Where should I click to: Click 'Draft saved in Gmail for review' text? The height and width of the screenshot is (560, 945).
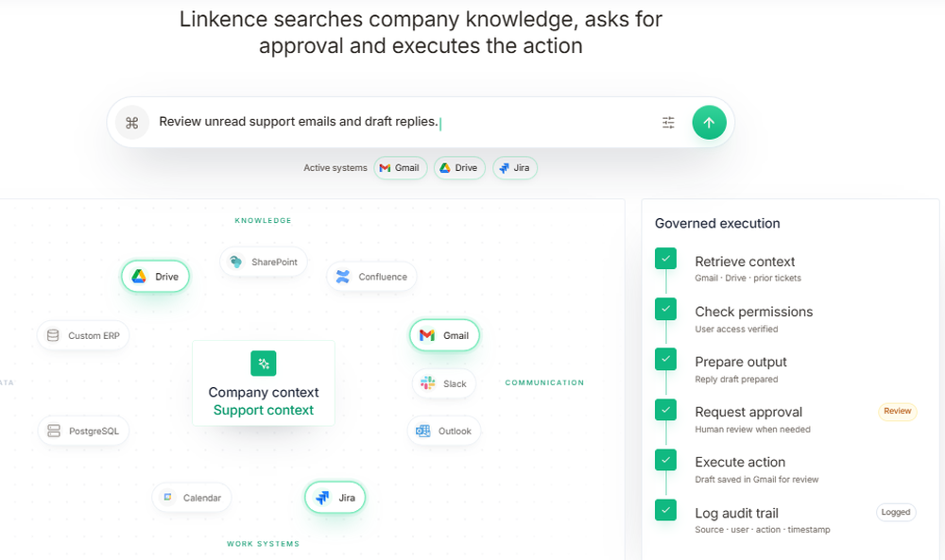[757, 480]
